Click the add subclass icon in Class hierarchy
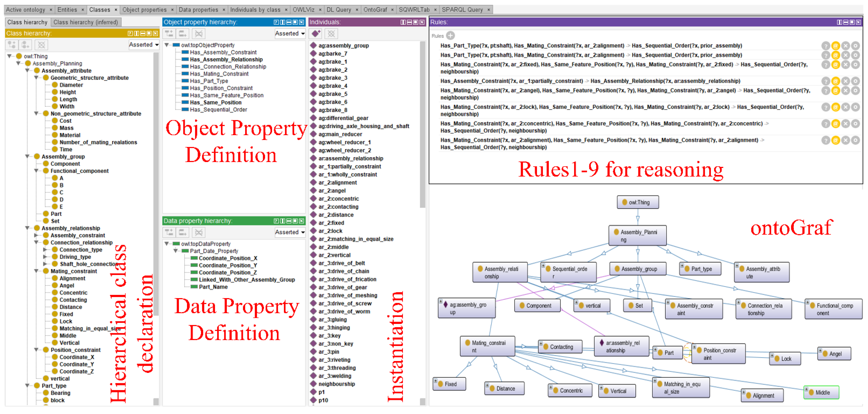Image resolution: width=868 pixels, height=414 pixels. [12, 45]
